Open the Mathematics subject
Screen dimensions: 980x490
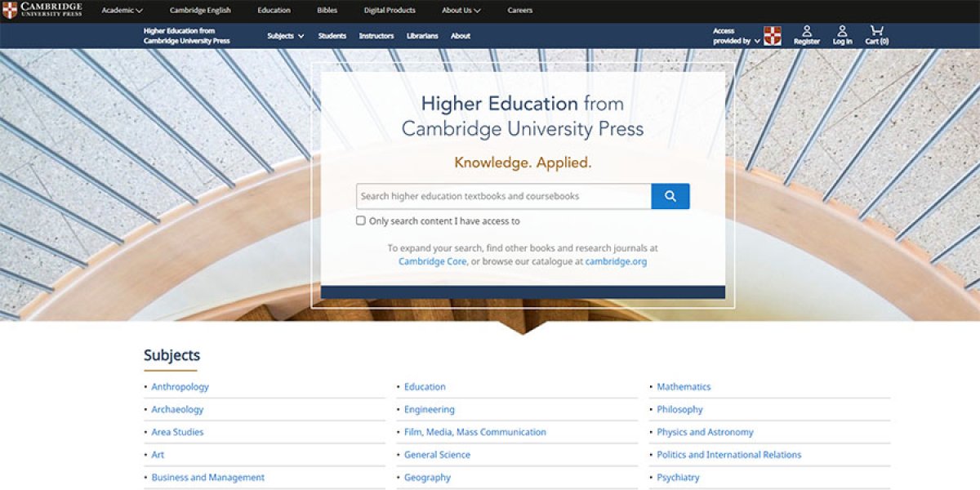pos(684,386)
